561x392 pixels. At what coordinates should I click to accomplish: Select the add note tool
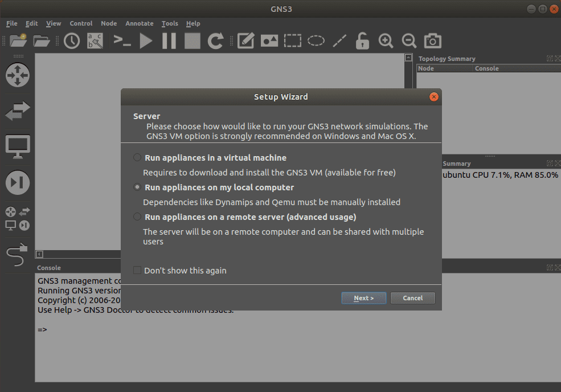pyautogui.click(x=246, y=41)
